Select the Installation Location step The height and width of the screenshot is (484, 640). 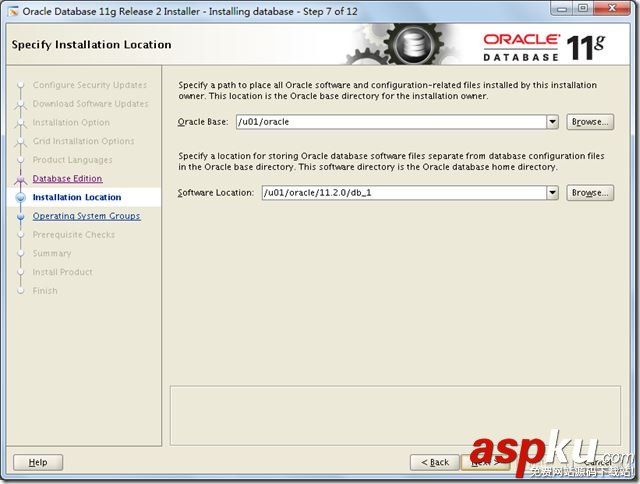point(77,197)
